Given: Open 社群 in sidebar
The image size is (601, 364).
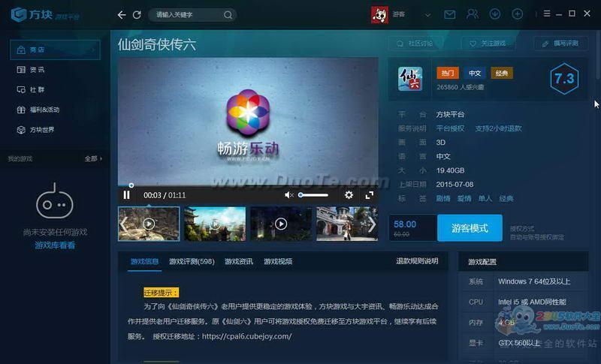Looking at the screenshot, I should [31, 89].
